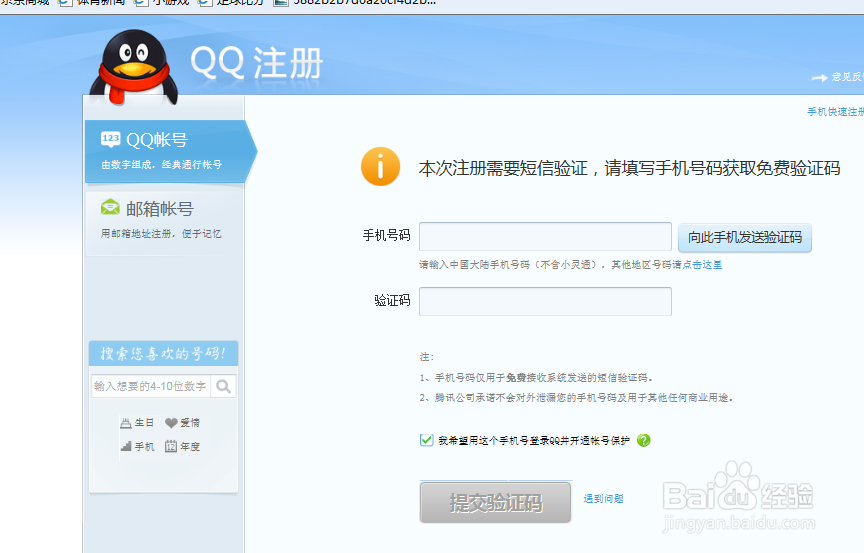This screenshot has width=864, height=553.
Task: Open the 手机快速注册 link
Action: tap(835, 112)
